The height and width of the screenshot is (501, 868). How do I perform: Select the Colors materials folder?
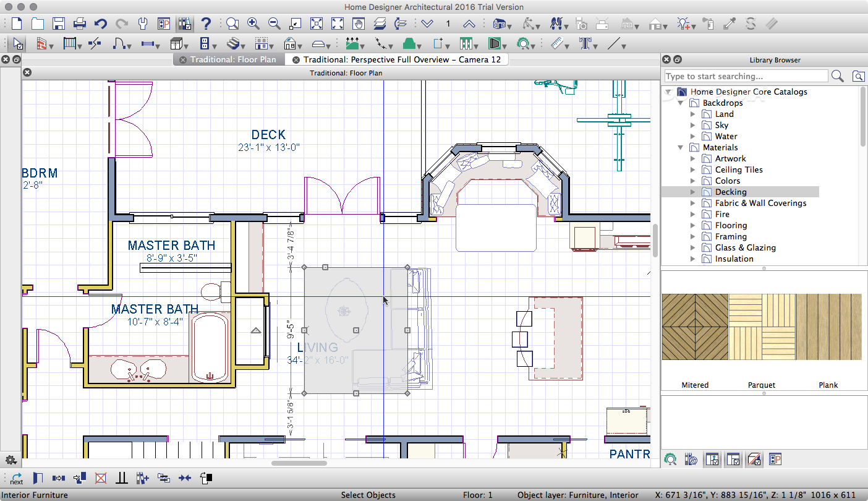(x=728, y=181)
